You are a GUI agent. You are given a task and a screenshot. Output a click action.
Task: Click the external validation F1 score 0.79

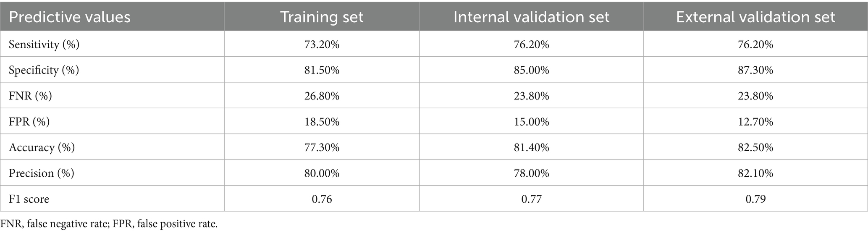[755, 199]
